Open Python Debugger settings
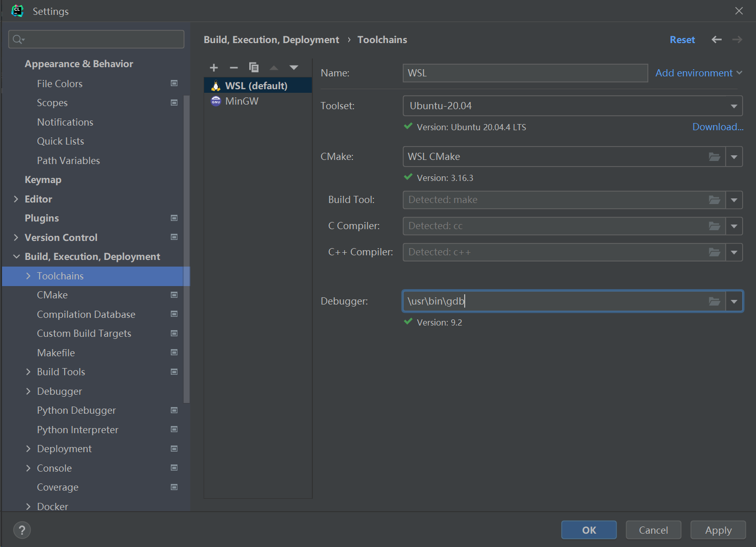Image resolution: width=756 pixels, height=547 pixels. 76,410
